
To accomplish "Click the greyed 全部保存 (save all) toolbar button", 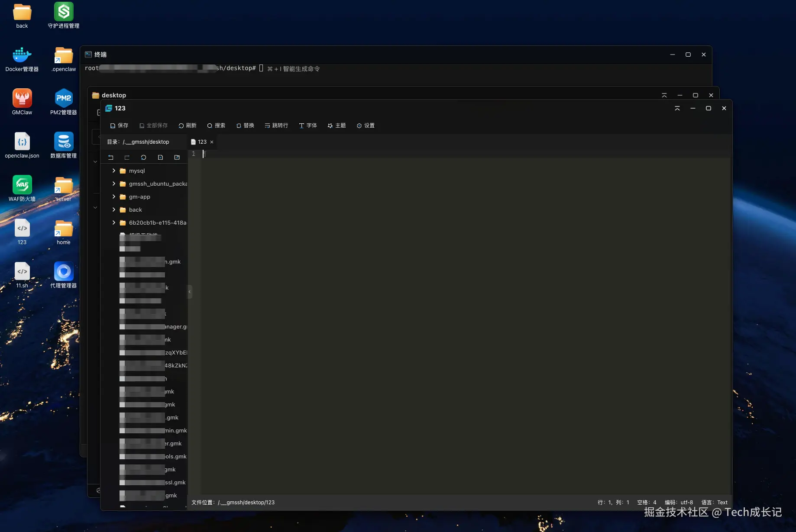I will click(x=153, y=126).
